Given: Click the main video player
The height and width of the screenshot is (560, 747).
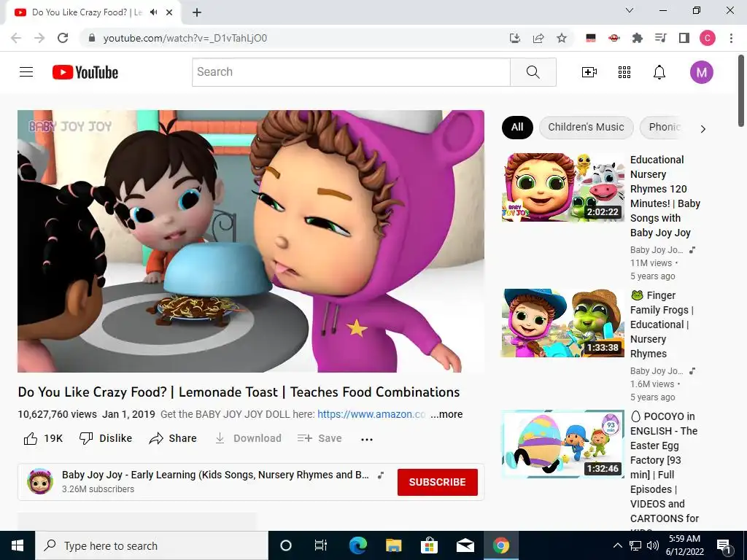Looking at the screenshot, I should click(x=251, y=241).
